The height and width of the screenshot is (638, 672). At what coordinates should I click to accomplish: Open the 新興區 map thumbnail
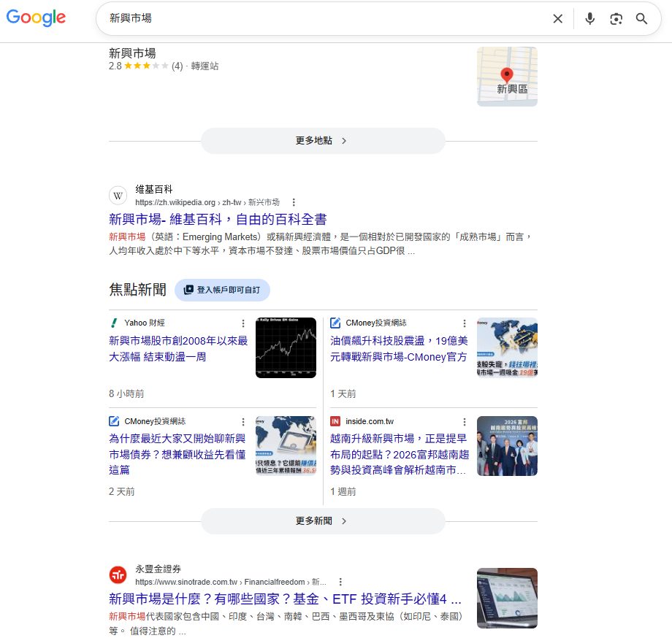[507, 77]
